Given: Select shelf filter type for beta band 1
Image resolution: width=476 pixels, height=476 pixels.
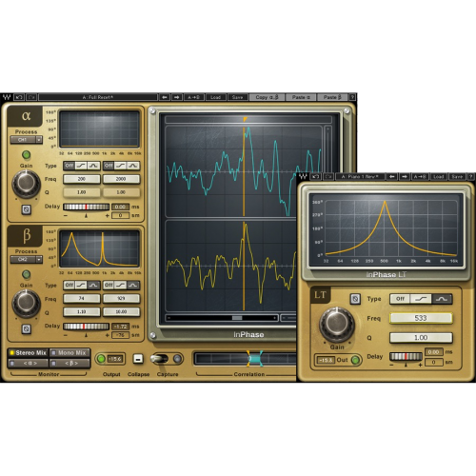Looking at the screenshot, I should point(81,285).
